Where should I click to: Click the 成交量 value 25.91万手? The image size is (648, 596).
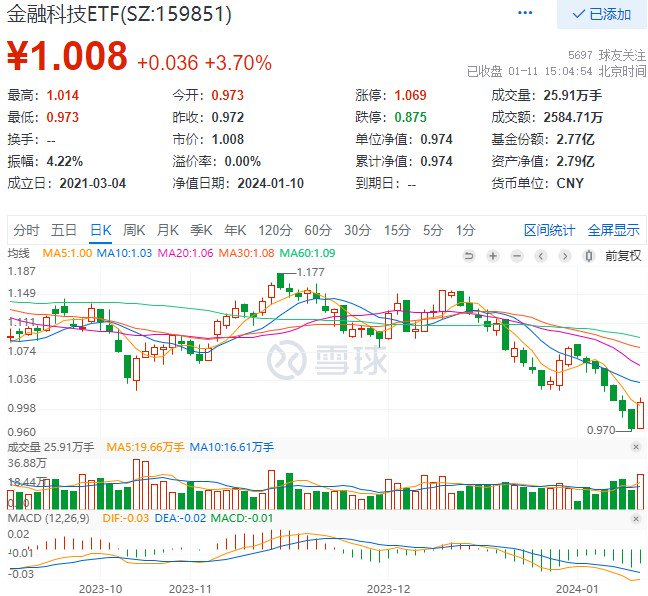573,95
